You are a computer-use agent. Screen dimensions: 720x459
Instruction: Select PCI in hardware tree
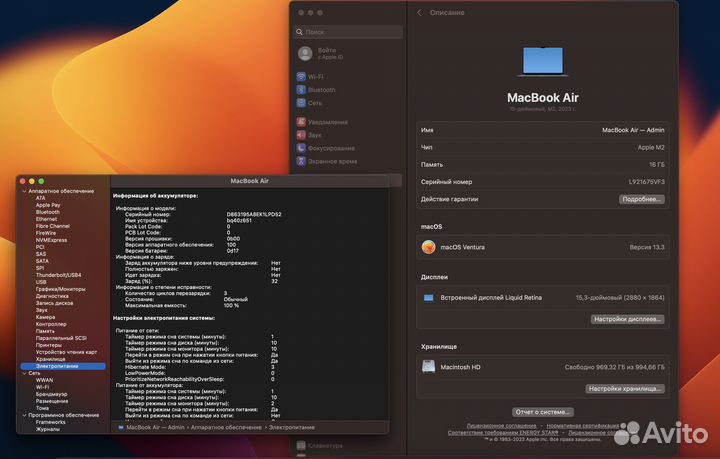[x=40, y=247]
